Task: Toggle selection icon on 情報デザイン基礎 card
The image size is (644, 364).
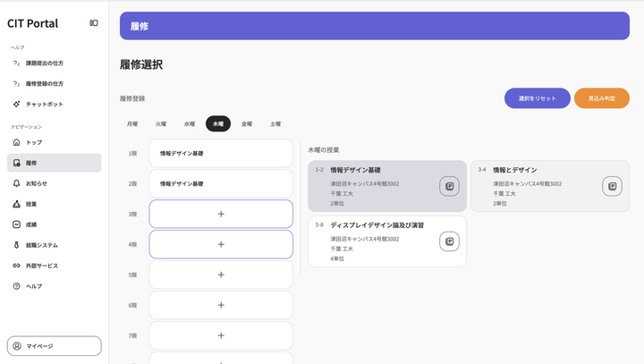Action: point(449,186)
